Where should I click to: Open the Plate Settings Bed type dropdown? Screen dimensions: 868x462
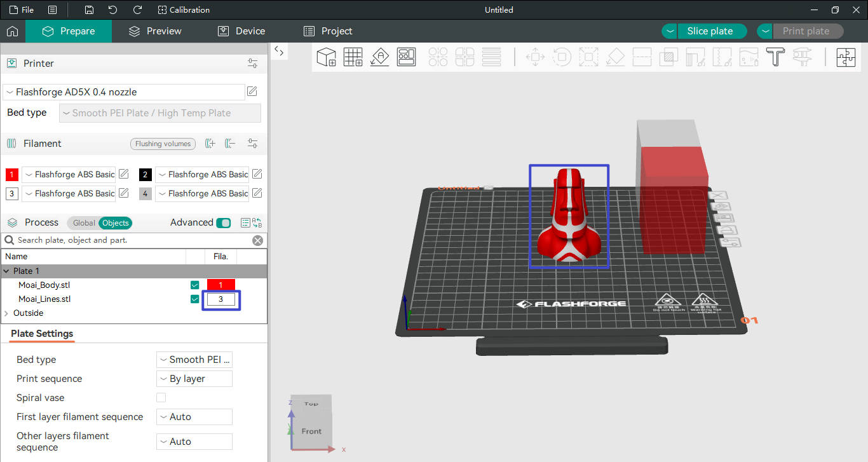point(194,360)
